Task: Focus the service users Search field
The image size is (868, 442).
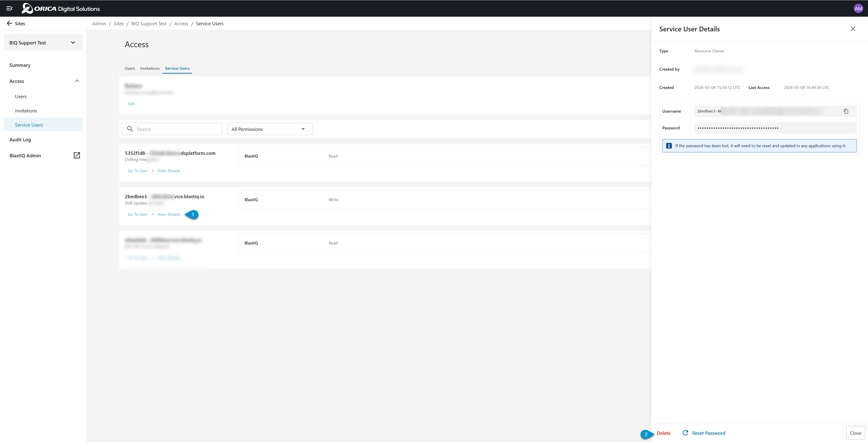Action: [172, 129]
